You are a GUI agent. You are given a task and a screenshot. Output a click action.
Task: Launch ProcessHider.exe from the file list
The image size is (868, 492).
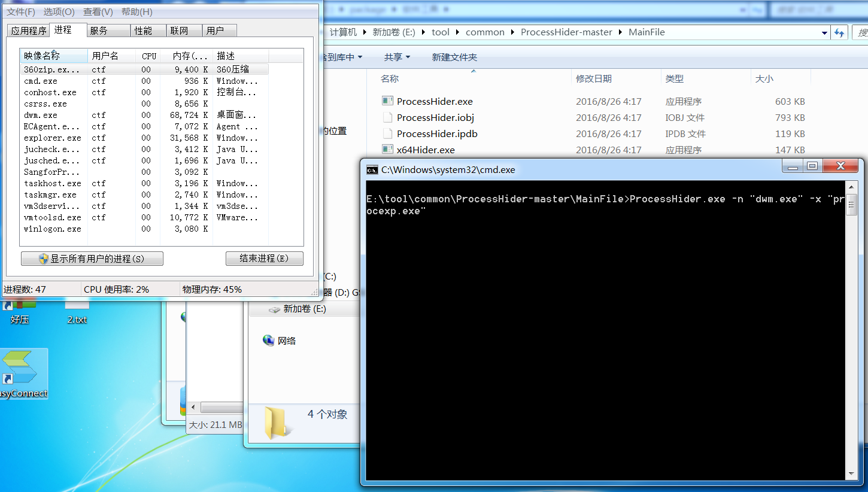435,101
